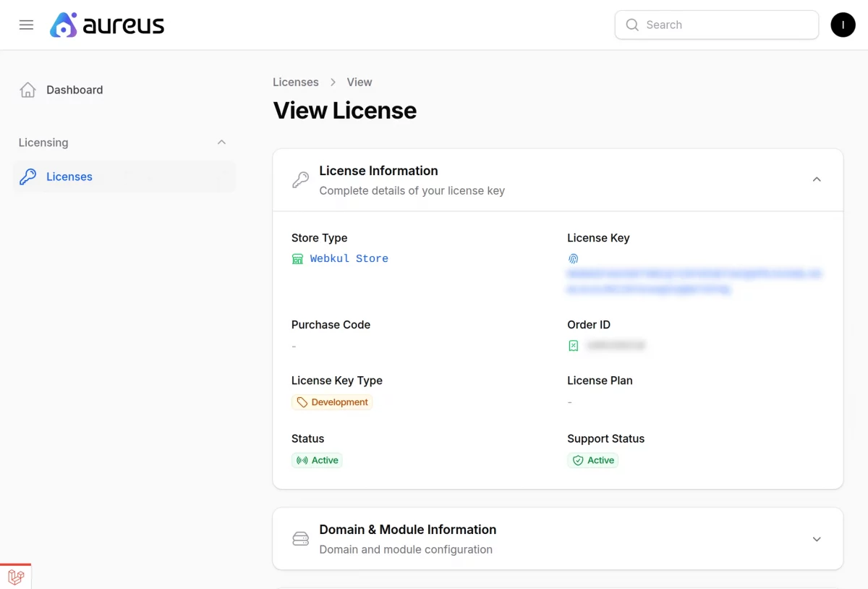Click the Development badge

click(x=332, y=402)
